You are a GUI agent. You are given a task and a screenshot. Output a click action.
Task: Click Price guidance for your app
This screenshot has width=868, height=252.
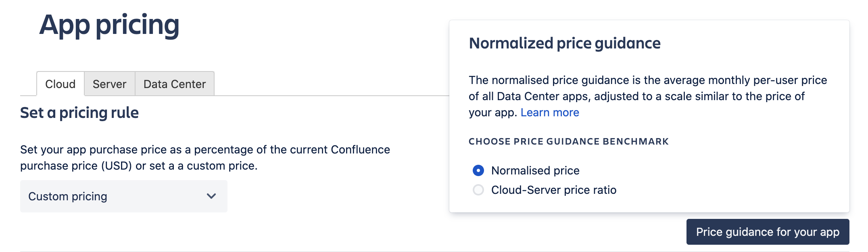[x=768, y=232]
